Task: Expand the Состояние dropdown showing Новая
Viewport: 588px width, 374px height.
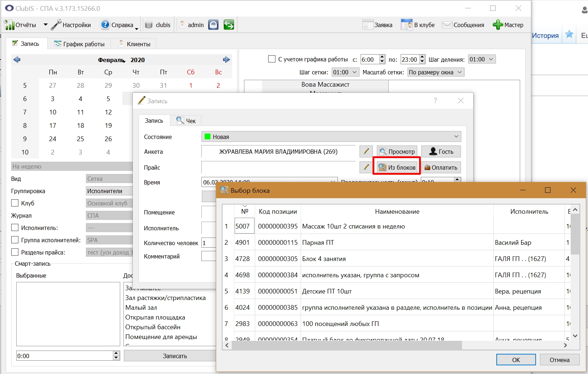Action: point(331,137)
